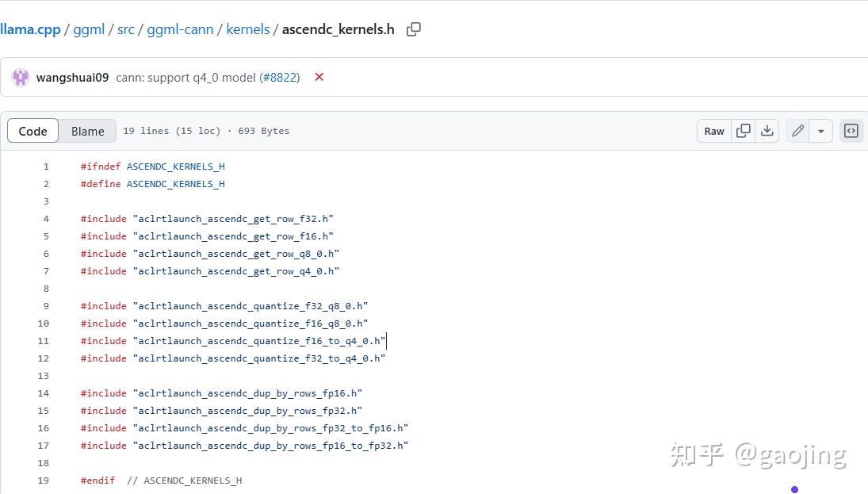This screenshot has width=868, height=494.
Task: Edit this file with the pencil icon
Action: pos(798,131)
